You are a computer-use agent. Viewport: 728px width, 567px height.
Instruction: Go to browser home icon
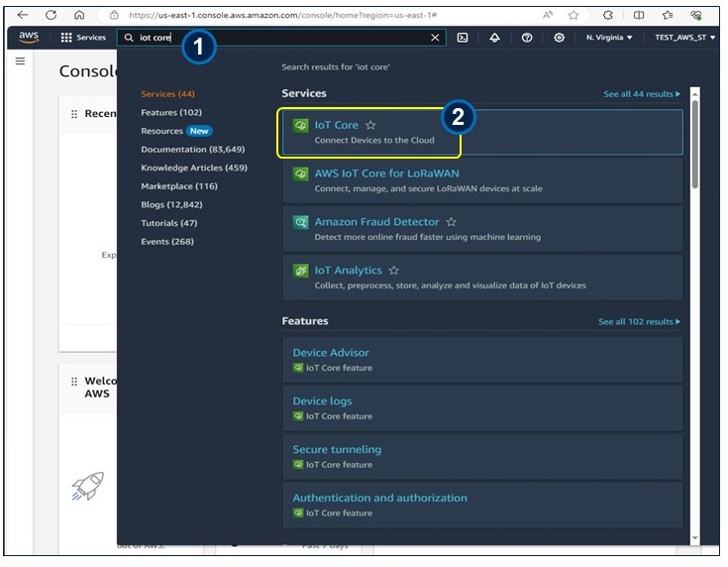(79, 15)
